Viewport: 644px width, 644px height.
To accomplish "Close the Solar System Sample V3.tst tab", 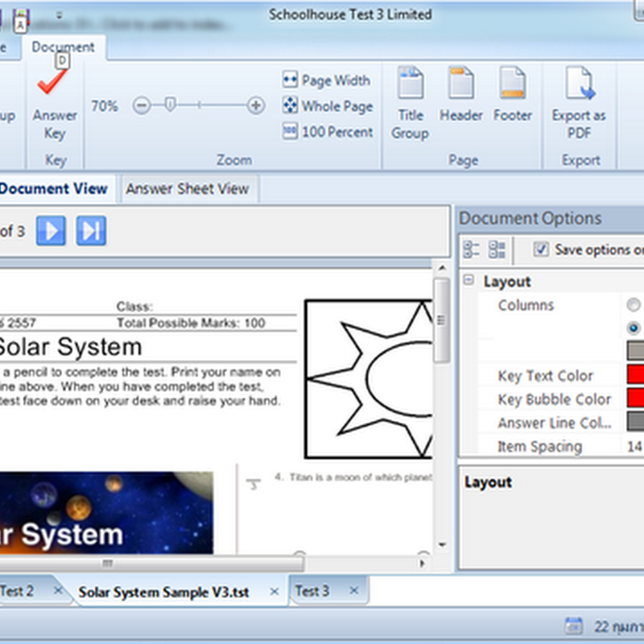I will click(x=275, y=592).
